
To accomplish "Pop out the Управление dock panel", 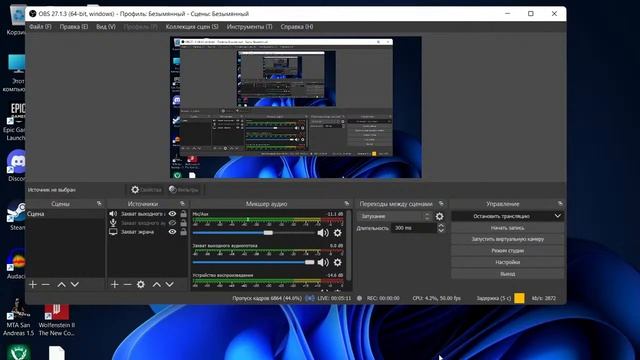I will (x=560, y=203).
